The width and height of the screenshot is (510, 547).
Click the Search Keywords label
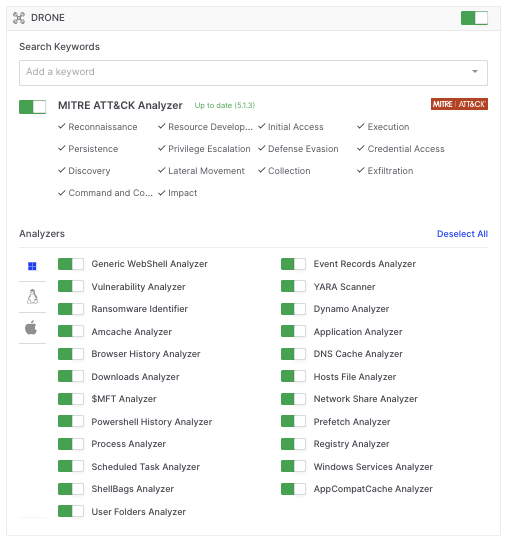59,47
